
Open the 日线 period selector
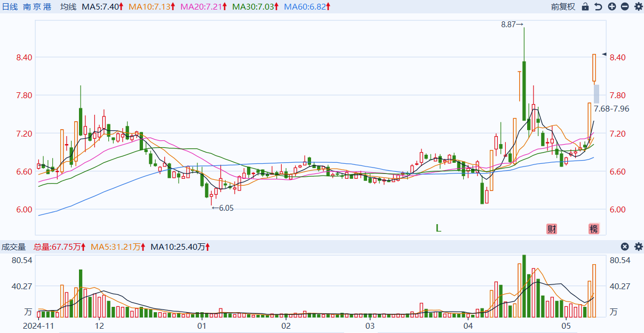tap(10, 7)
